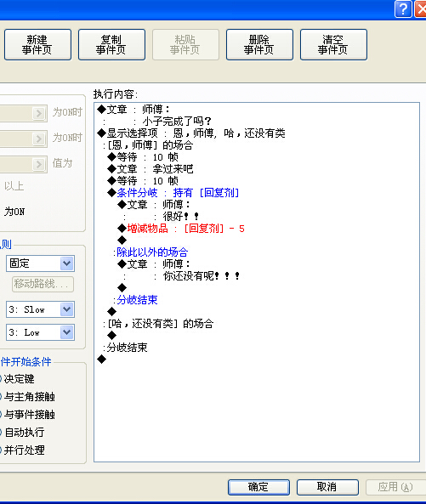Viewport: 426px width, 504px height.
Task: Click 删除事件页 button
Action: tap(259, 45)
